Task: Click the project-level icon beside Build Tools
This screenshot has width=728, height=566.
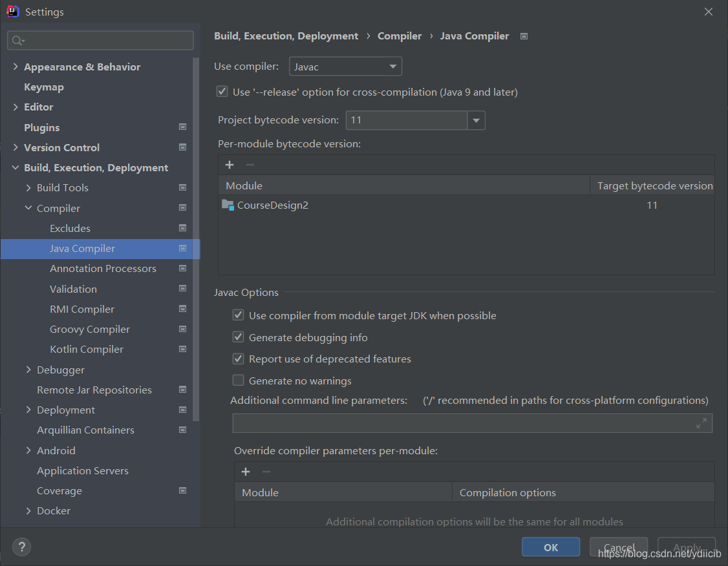Action: pyautogui.click(x=182, y=187)
